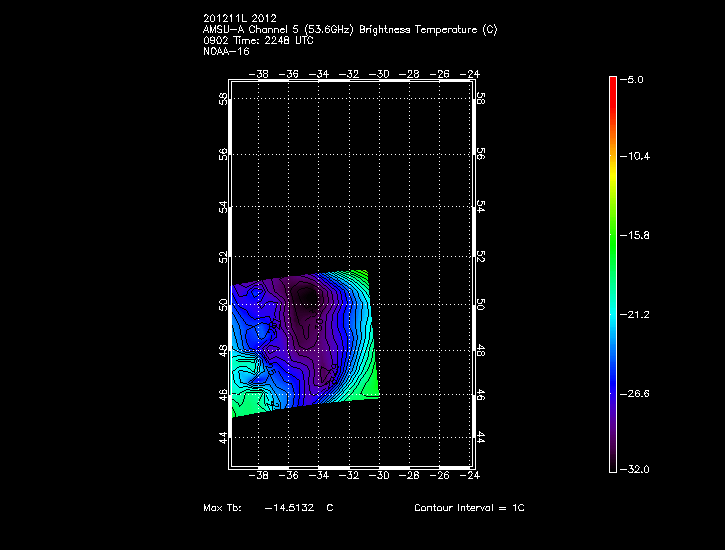Screen dimensions: 725x550
Task: Click the green area at the swath's lower-right corner
Action: tap(368, 387)
